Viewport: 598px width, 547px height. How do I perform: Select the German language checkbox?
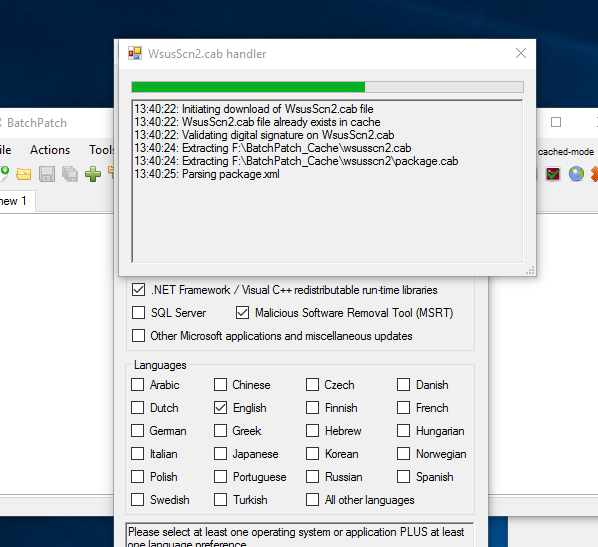coord(138,431)
